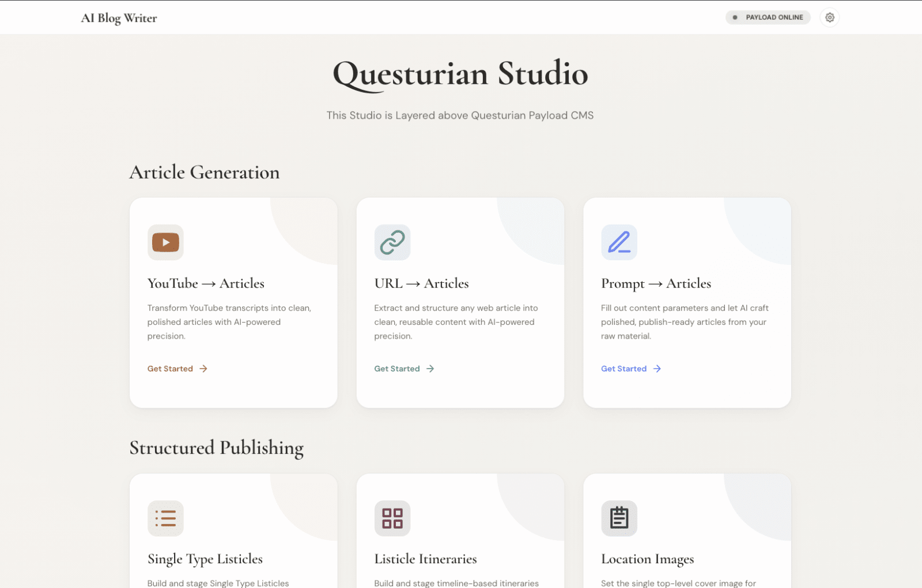This screenshot has height=588, width=922.
Task: Click Get Started under URL → Articles
Action: pyautogui.click(x=397, y=369)
